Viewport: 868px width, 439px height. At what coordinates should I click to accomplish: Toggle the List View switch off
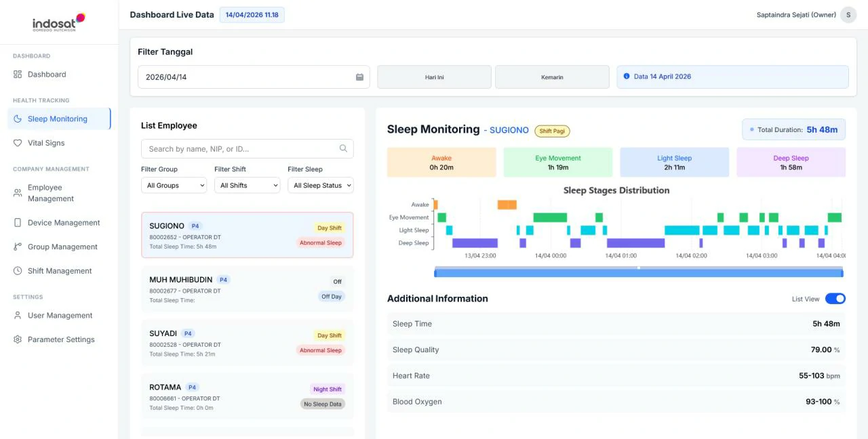835,299
